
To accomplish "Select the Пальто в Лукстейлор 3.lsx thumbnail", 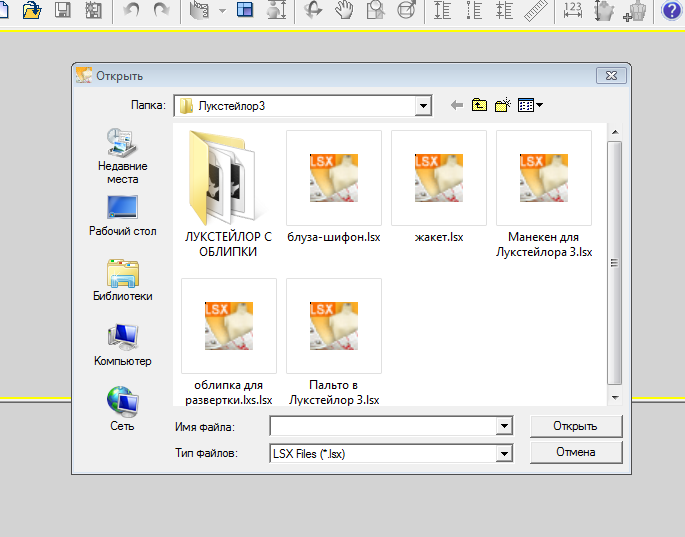I will [x=334, y=326].
